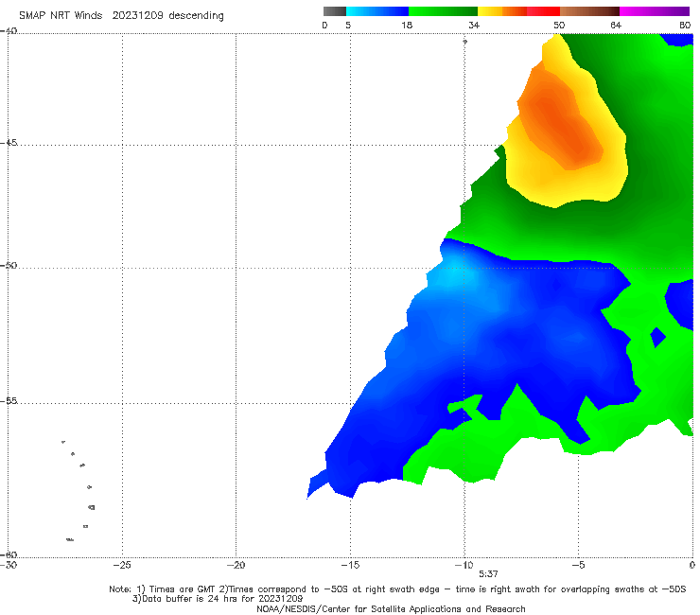Click the color bar label '50'
This screenshot has height=615, width=700.
point(559,25)
